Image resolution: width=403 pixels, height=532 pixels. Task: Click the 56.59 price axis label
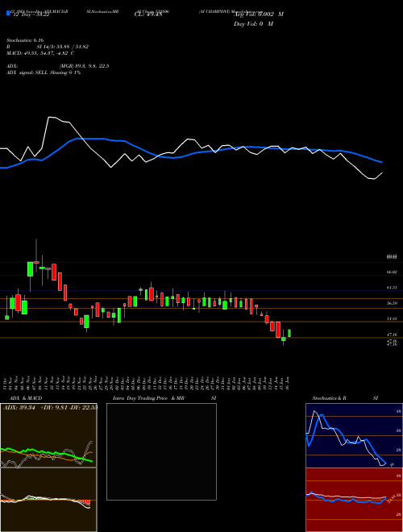tap(392, 303)
